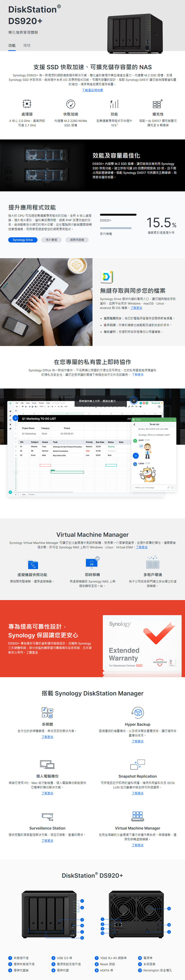Viewport: 185px width, 980px height.
Task: Close the 即時協作線上文件 overlay with the X
Action: (x=134, y=401)
